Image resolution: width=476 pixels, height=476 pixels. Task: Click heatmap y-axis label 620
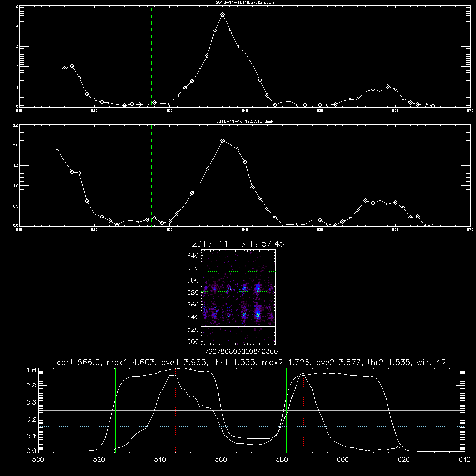tap(193, 268)
